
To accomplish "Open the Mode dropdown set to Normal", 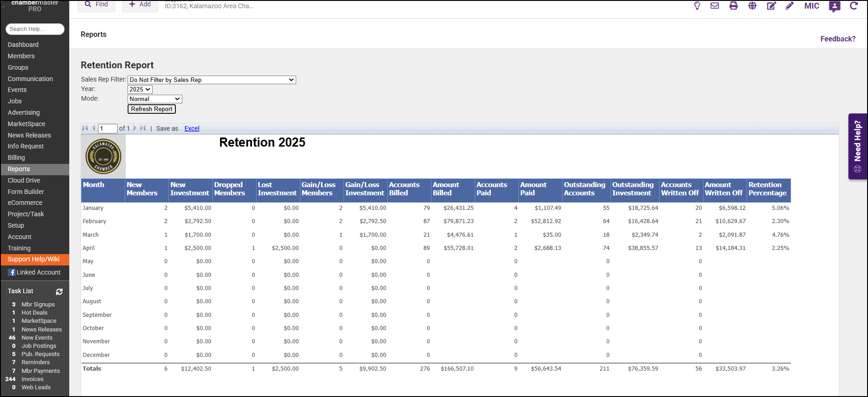I will [x=154, y=99].
